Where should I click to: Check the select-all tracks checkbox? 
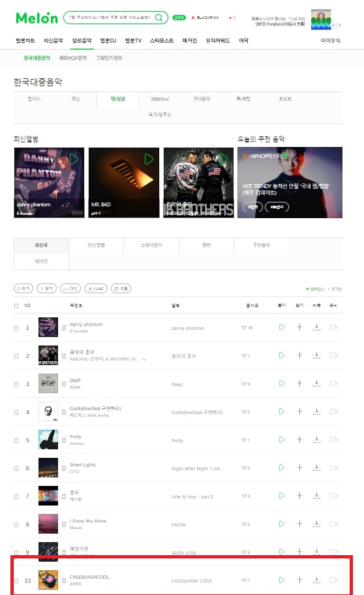pyautogui.click(x=16, y=306)
